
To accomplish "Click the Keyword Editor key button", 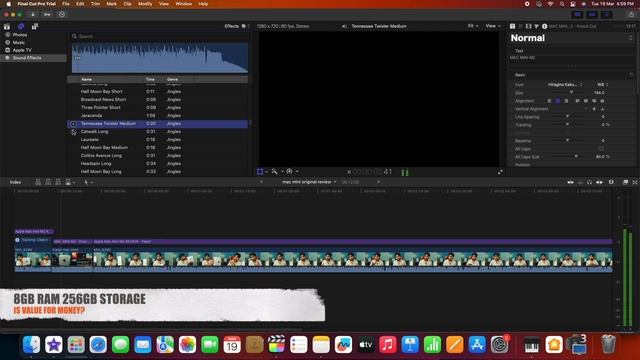I will pyautogui.click(x=47, y=14).
